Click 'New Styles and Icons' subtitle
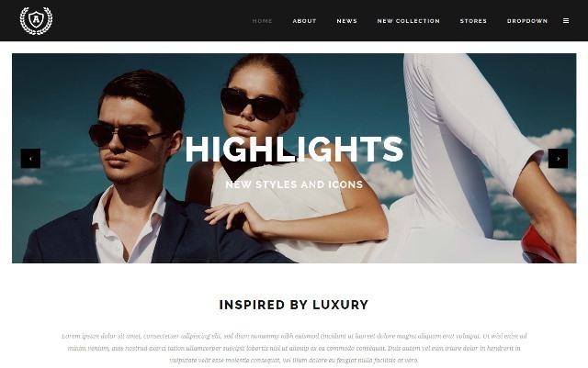The width and height of the screenshot is (588, 368). coord(294,184)
